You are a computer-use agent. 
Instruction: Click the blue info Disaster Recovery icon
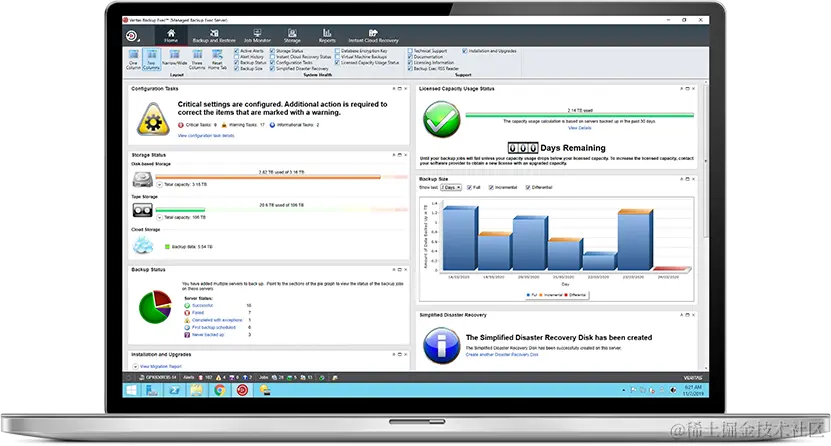pos(441,345)
